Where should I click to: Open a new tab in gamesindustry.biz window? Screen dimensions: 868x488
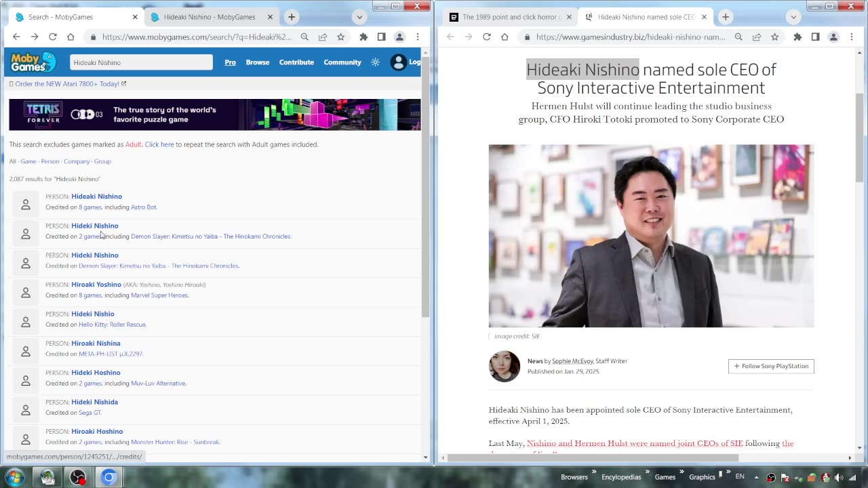pos(726,17)
